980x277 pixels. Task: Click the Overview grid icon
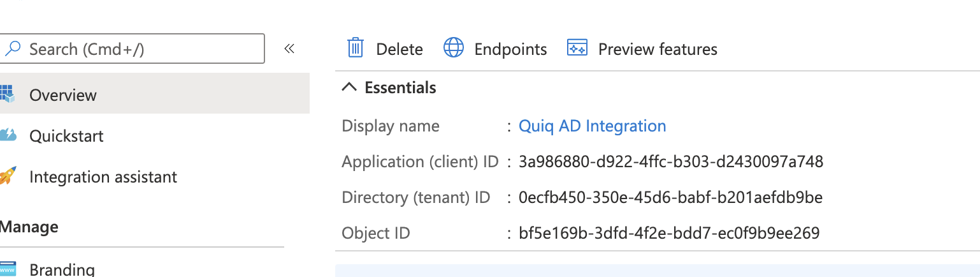[7, 94]
